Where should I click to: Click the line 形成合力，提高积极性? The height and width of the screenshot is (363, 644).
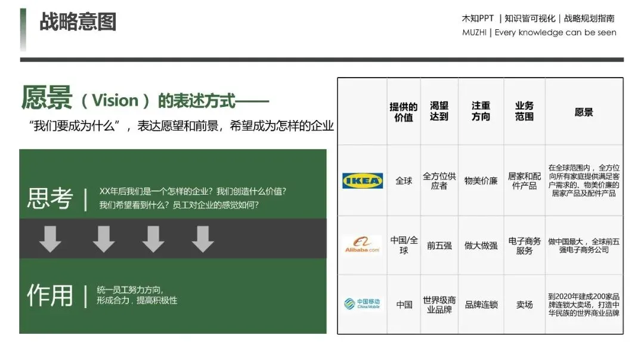[x=137, y=300]
